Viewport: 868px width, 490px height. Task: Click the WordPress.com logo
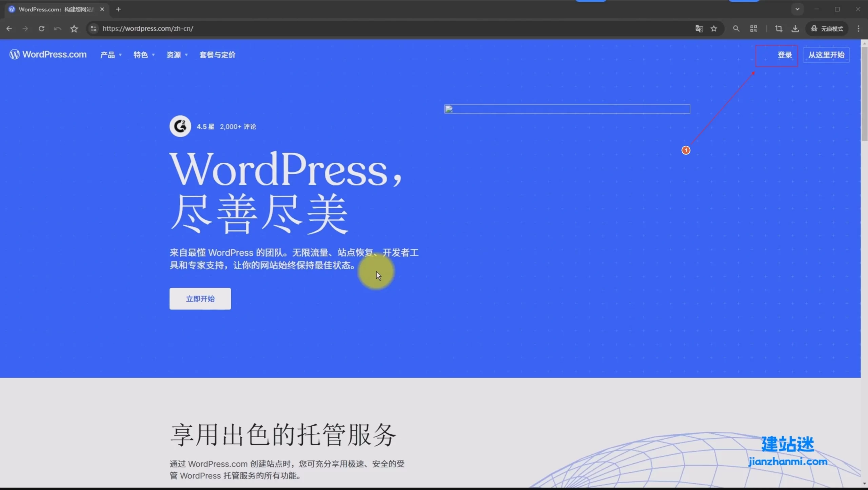point(48,55)
